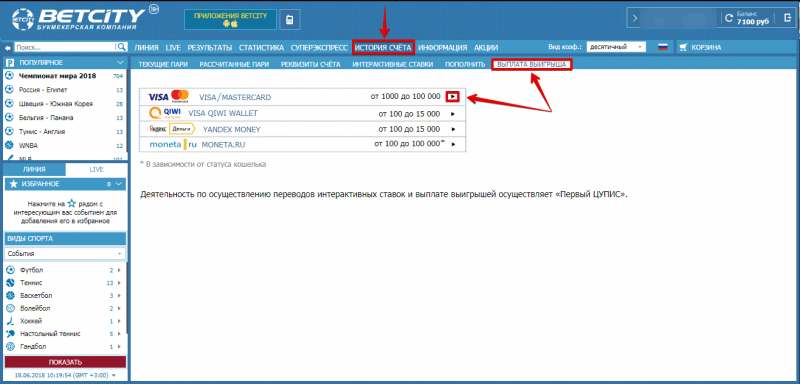
Task: Expand the Visa/Mastercard payout row arrow
Action: (453, 97)
